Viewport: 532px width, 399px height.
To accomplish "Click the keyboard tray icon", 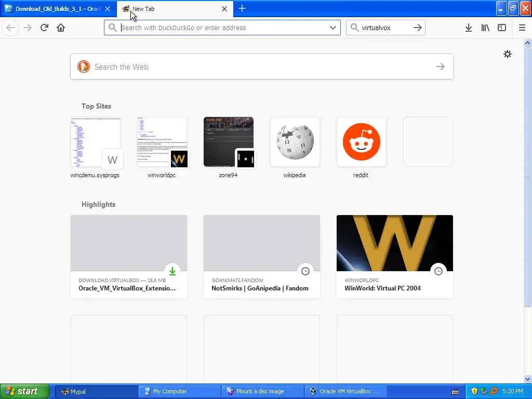I will click(455, 392).
